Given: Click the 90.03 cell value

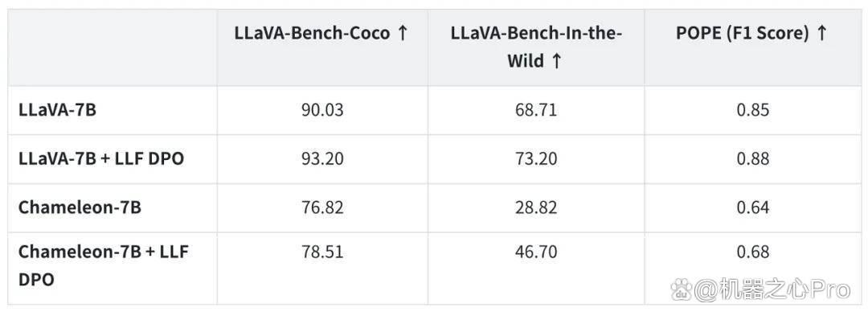Looking at the screenshot, I should pos(322,110).
